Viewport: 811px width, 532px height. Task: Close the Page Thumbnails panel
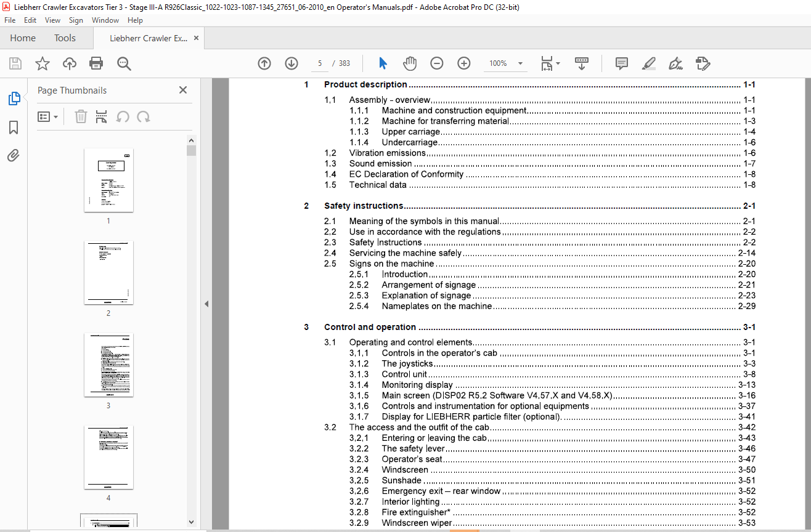(x=183, y=90)
